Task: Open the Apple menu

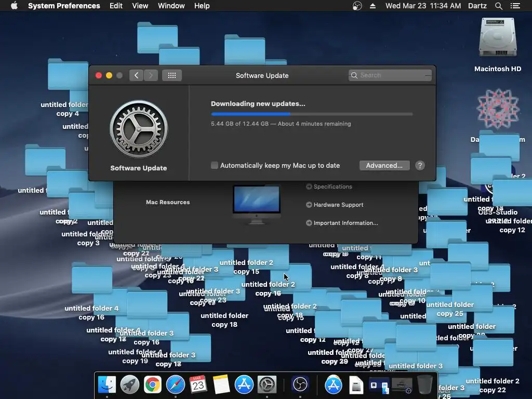Action: (14, 6)
